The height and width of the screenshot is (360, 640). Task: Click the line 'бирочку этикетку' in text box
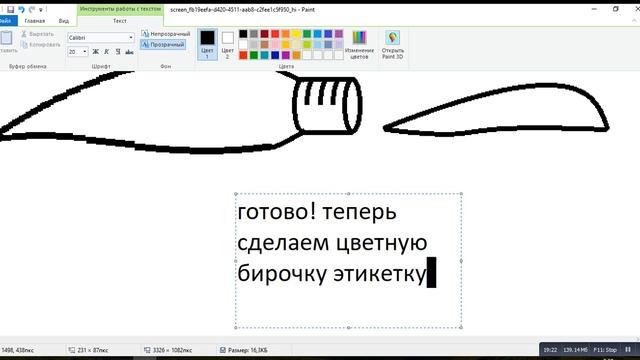[x=331, y=273]
